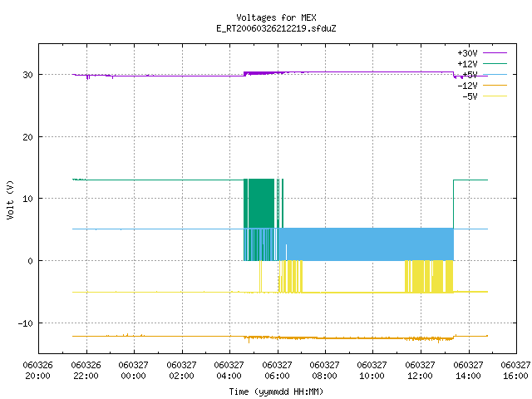Click the x-axis label 060326 22:00
The width and height of the screenshot is (532, 399).
click(x=86, y=371)
